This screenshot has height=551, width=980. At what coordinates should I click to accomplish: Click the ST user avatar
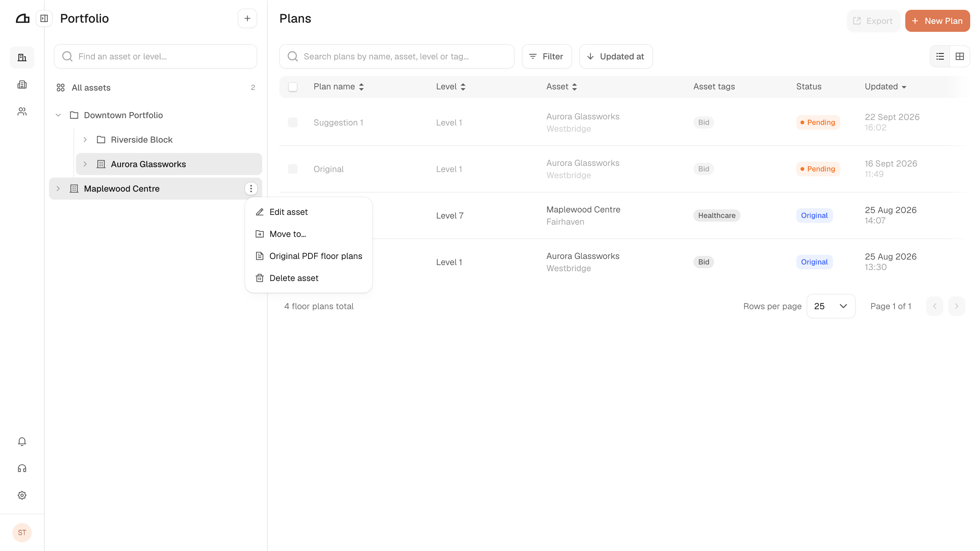[22, 532]
